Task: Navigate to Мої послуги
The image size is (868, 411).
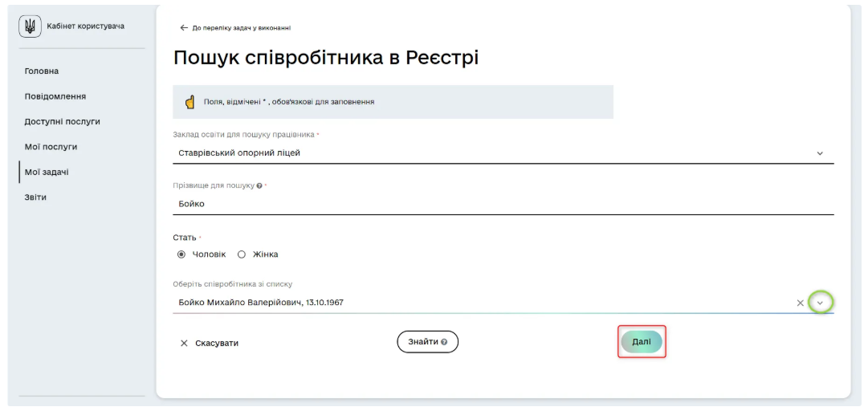Action: point(51,147)
